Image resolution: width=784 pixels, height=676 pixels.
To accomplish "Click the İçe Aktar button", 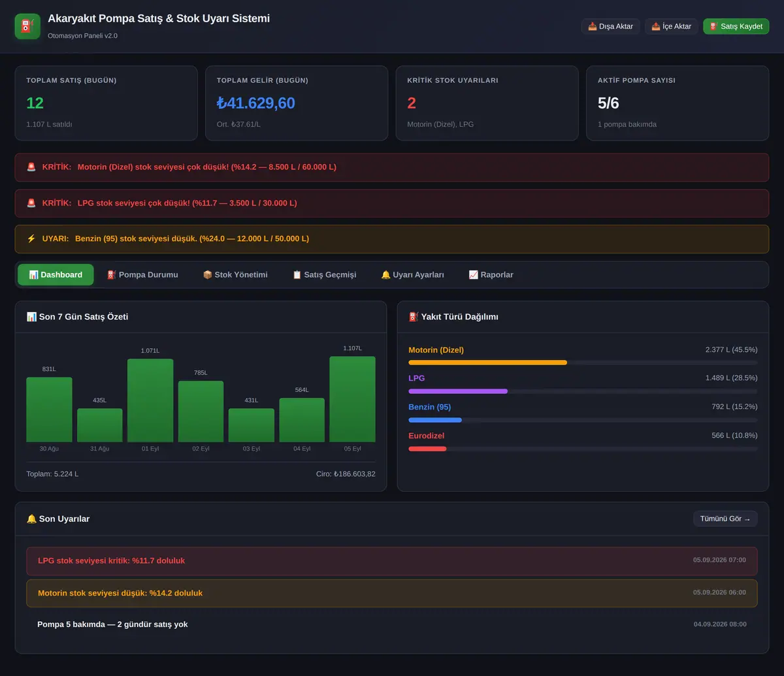I will click(x=671, y=26).
